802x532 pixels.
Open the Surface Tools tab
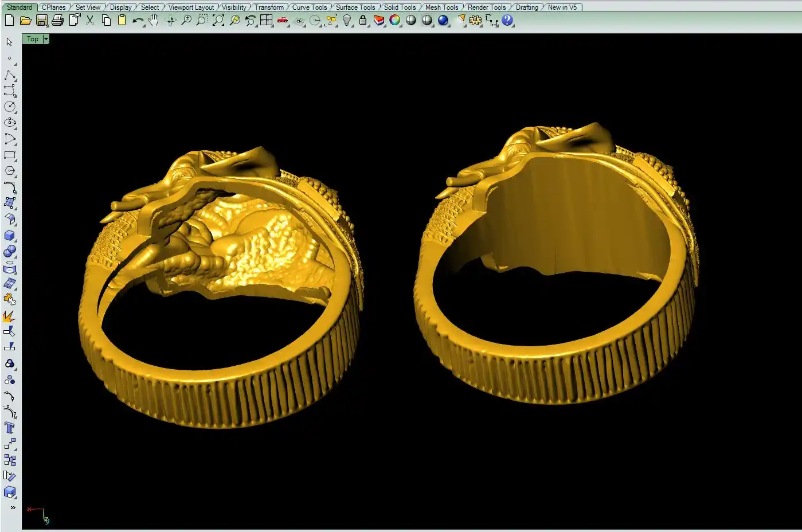pyautogui.click(x=355, y=7)
